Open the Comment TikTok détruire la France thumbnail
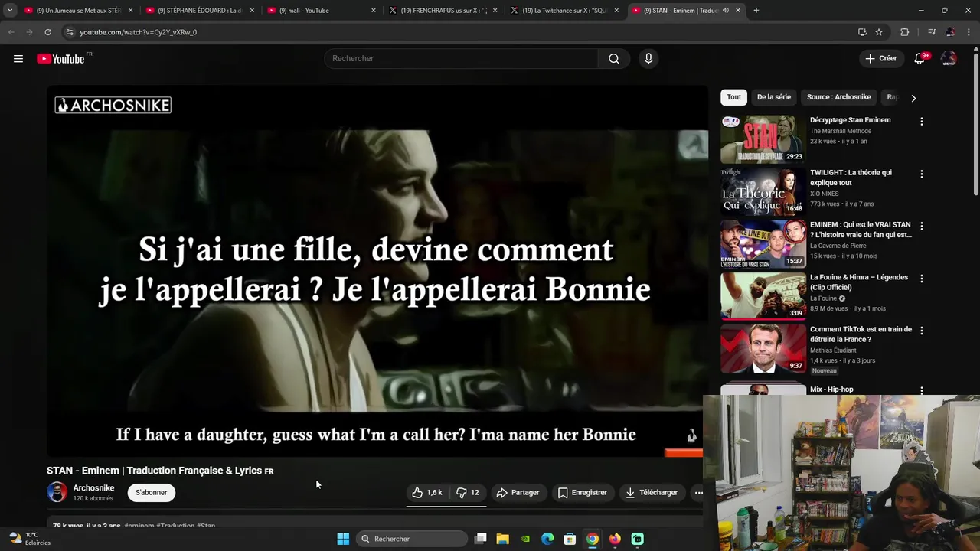980x551 pixels. (763, 348)
